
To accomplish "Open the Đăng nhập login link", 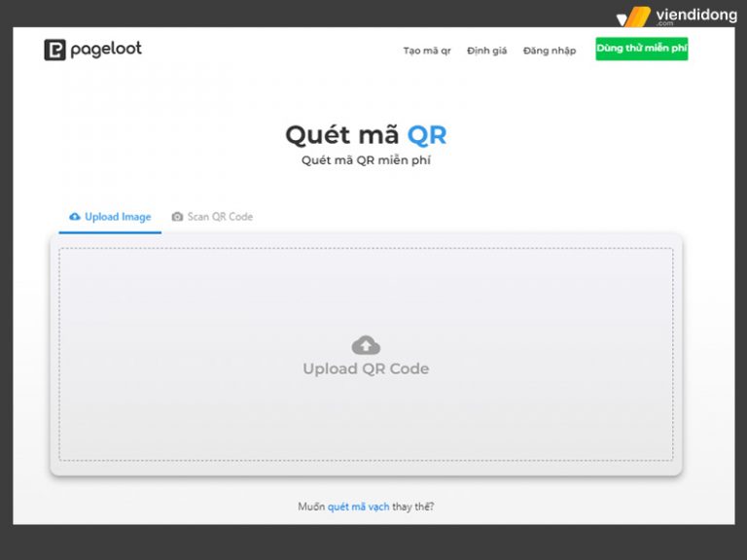I will (550, 51).
